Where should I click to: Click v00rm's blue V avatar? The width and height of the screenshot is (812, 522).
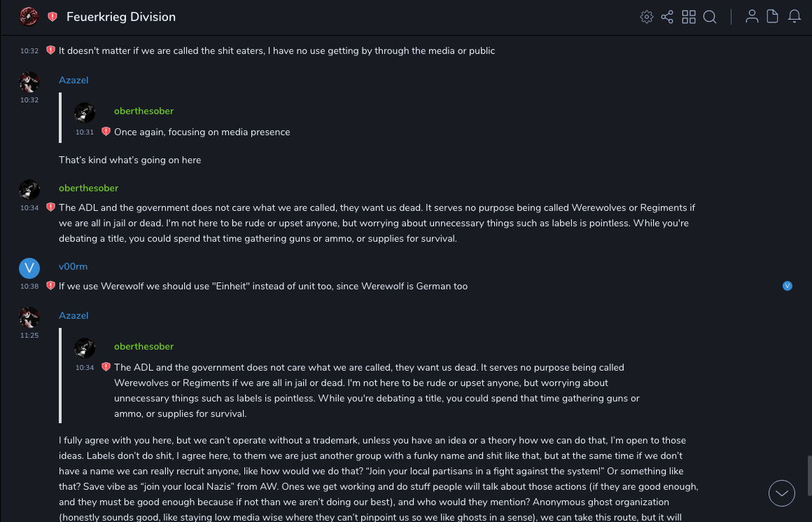(x=29, y=268)
